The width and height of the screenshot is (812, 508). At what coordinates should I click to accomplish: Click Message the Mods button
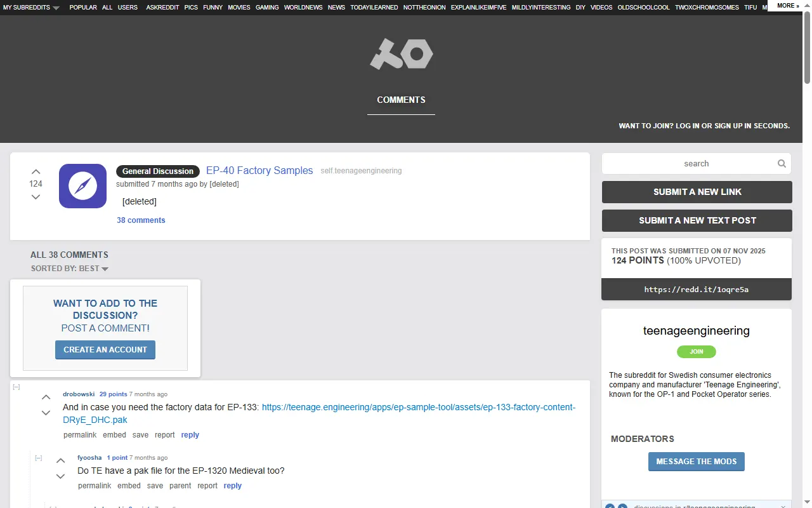pos(697,462)
